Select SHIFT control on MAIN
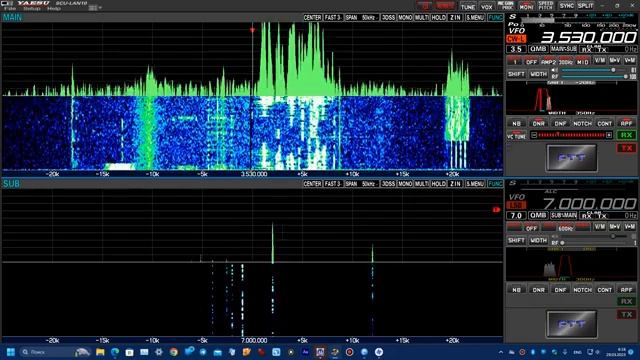The height and width of the screenshot is (360, 640). [x=516, y=74]
